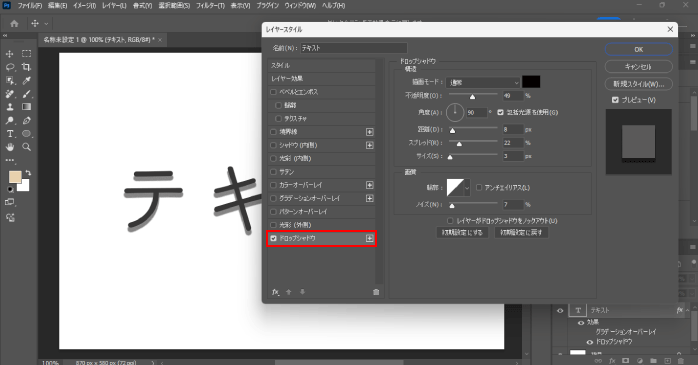Viewport: 698px width, 365px height.
Task: Open the Edit Toolbar three-dots icon
Action: tap(9, 160)
